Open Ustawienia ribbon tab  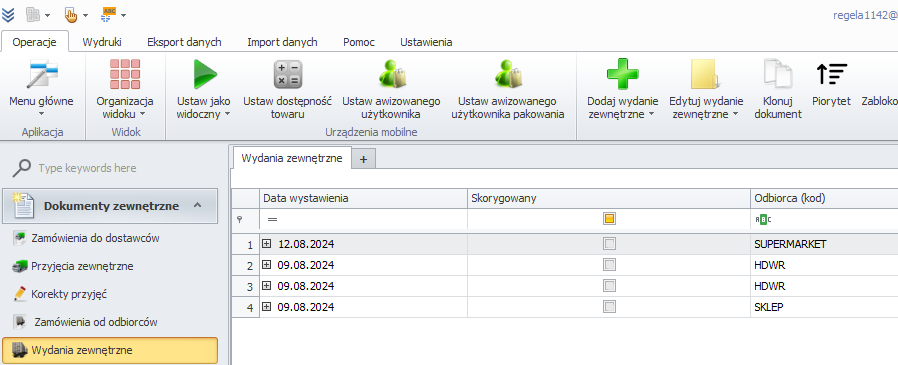tap(426, 42)
